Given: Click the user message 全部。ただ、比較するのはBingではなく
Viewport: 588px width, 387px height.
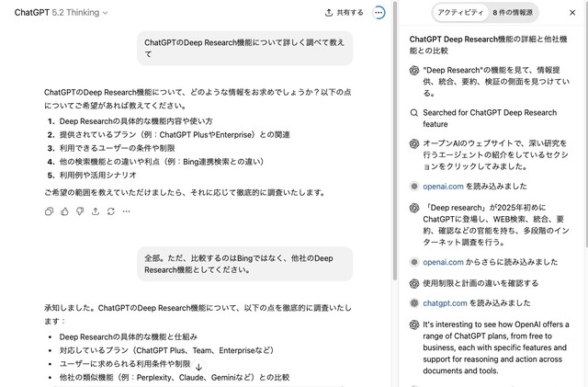Looking at the screenshot, I should coord(245,264).
